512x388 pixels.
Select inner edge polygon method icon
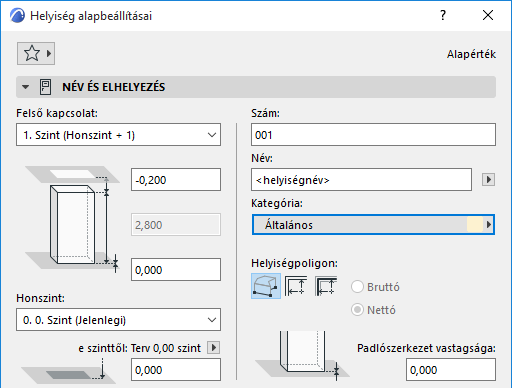(x=296, y=286)
